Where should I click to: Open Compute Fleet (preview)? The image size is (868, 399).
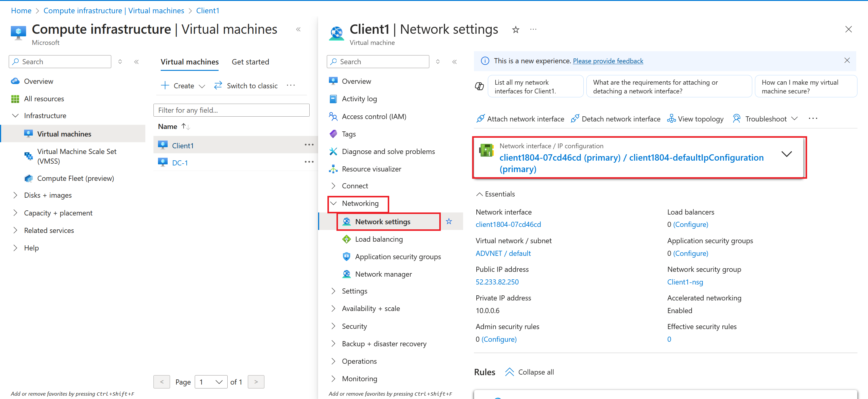pyautogui.click(x=75, y=178)
